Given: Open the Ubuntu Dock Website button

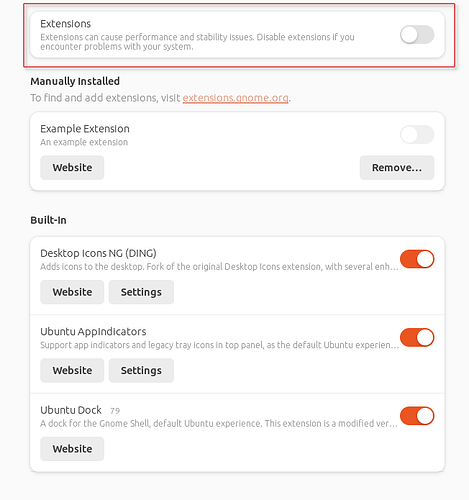Looking at the screenshot, I should pos(72,449).
